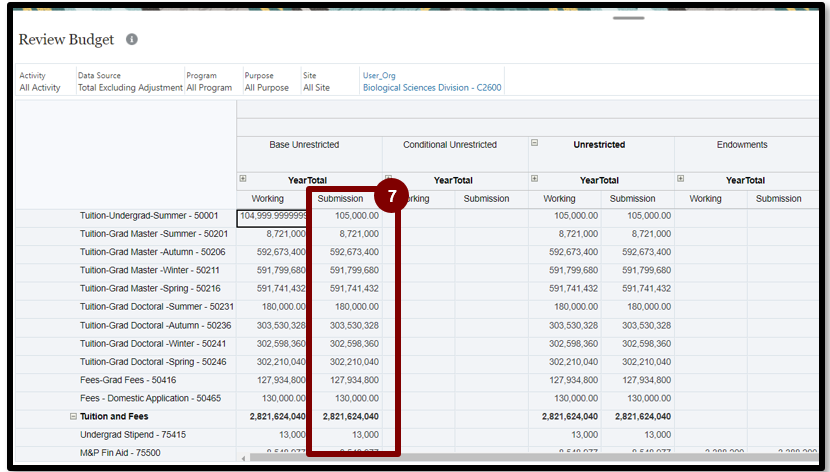830x472 pixels.
Task: Select the Endowments column header
Action: coord(742,145)
